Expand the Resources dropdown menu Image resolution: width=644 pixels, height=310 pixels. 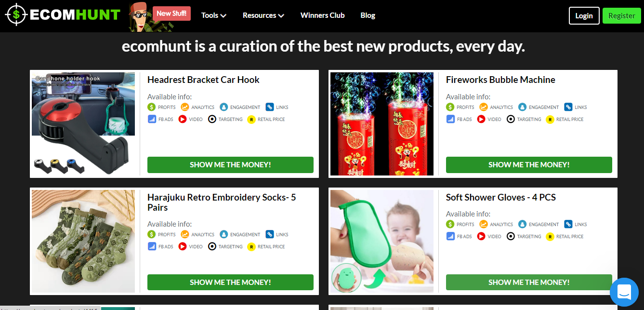coord(263,15)
